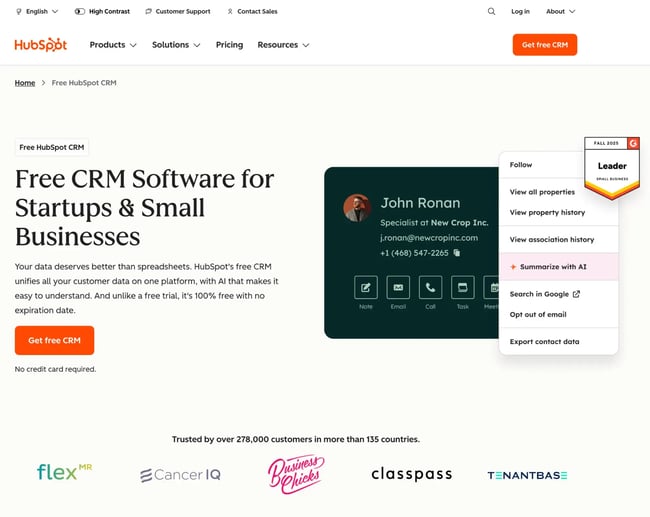The image size is (650, 517).
Task: Click the No credit card required text
Action: pyautogui.click(x=55, y=369)
